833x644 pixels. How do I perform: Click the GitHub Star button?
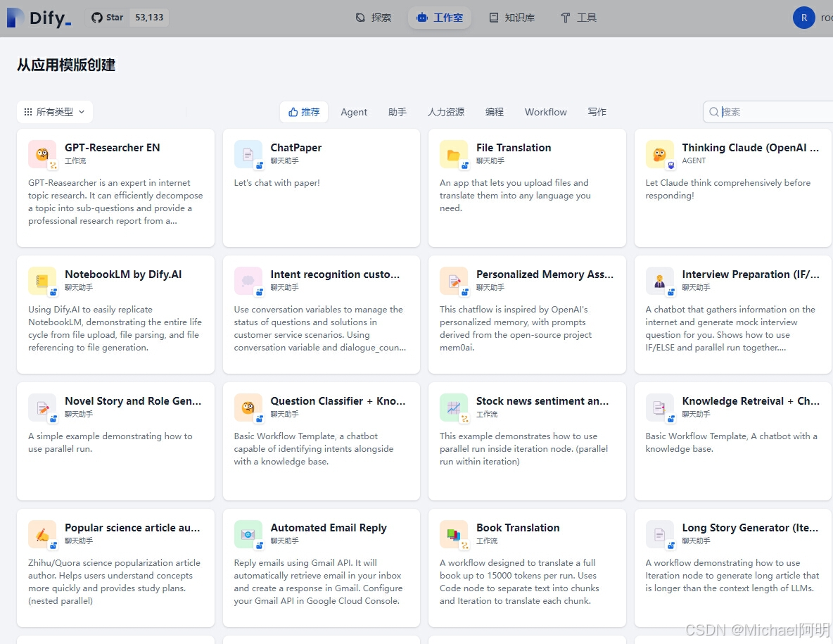(108, 18)
